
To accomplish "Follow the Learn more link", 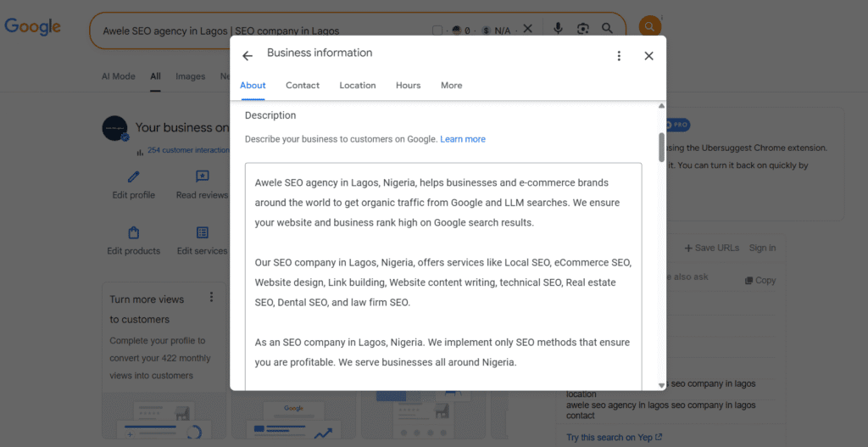I will (x=463, y=139).
